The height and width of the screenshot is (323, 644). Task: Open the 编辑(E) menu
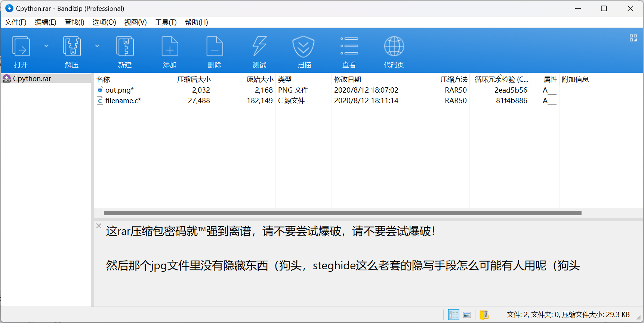click(x=46, y=22)
